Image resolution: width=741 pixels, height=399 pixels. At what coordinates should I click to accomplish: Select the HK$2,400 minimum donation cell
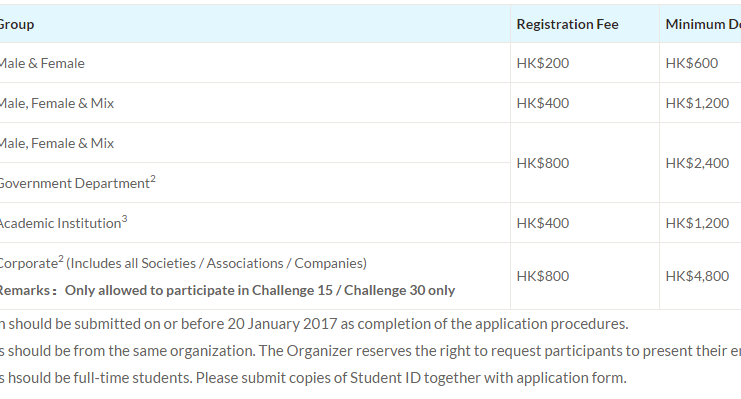coord(700,163)
